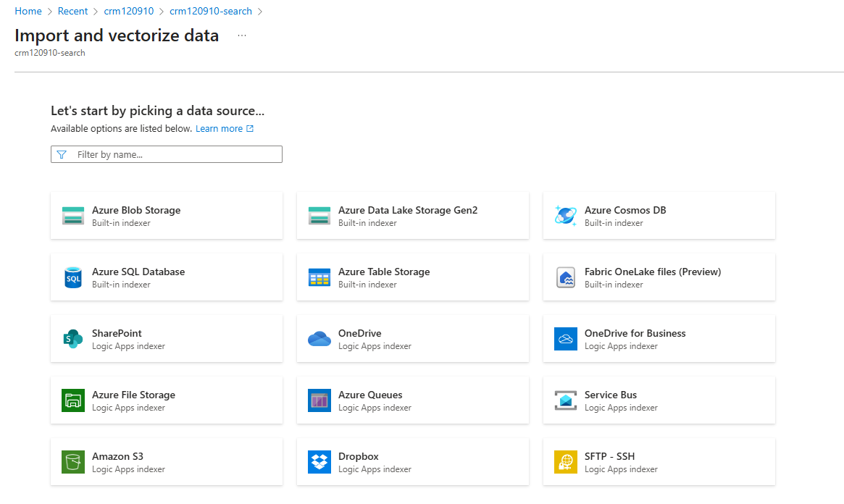Click the Service Bus envelope icon
This screenshot has height=504, width=844.
[x=566, y=400]
